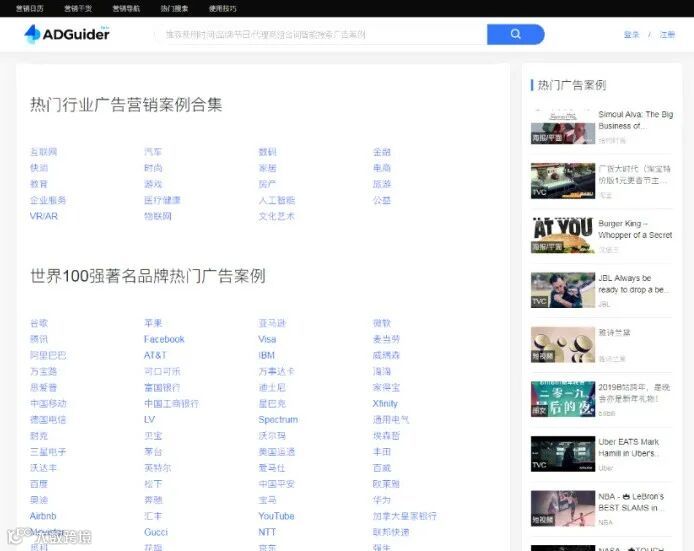This screenshot has height=551, width=694.
Task: Open the 通用电气 brand link
Action: coord(391,419)
